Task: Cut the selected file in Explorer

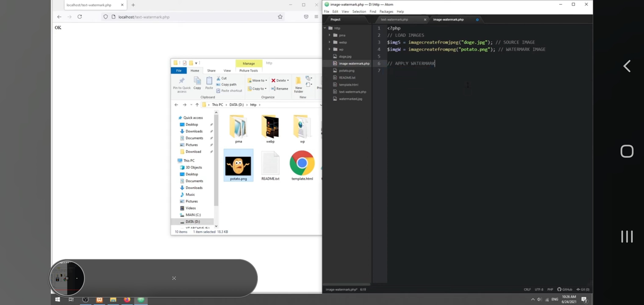Action: (222, 78)
